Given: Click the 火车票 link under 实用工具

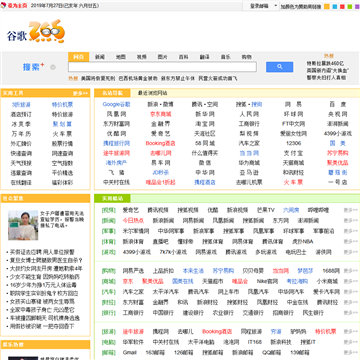Looking at the screenshot, I should tap(62, 134).
